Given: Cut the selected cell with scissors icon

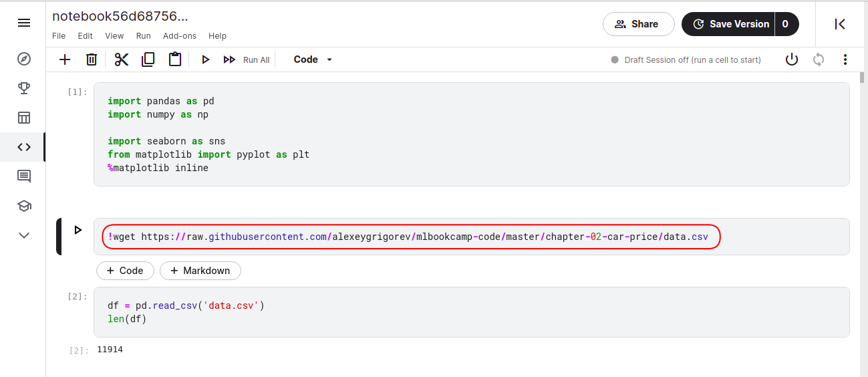Looking at the screenshot, I should pyautogui.click(x=121, y=59).
